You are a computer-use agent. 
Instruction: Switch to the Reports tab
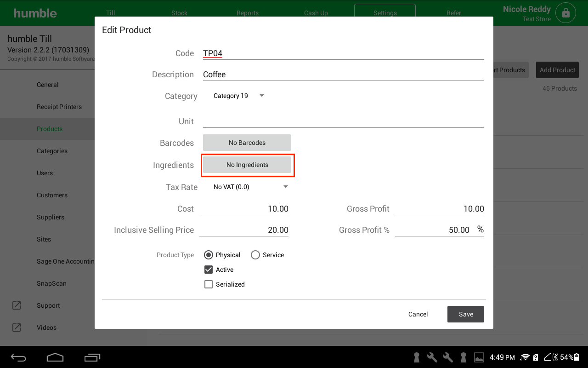[248, 13]
